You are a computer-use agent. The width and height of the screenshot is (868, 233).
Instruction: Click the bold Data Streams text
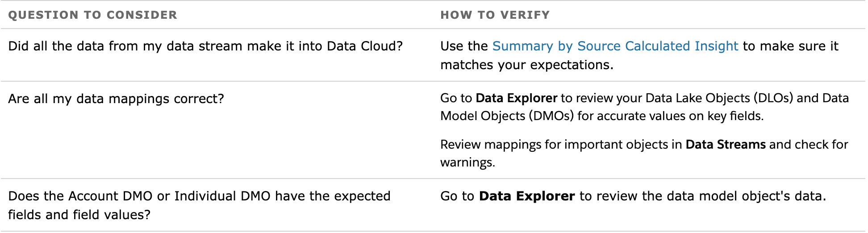[726, 145]
